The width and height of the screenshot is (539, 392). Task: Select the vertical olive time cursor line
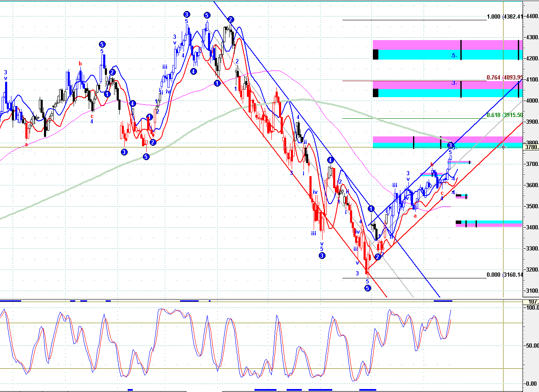tap(503, 196)
